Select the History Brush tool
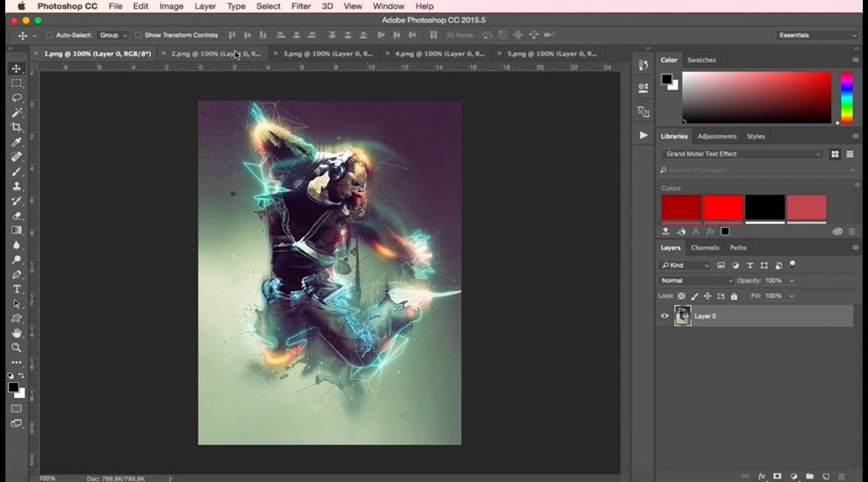The height and width of the screenshot is (482, 868). (x=17, y=201)
